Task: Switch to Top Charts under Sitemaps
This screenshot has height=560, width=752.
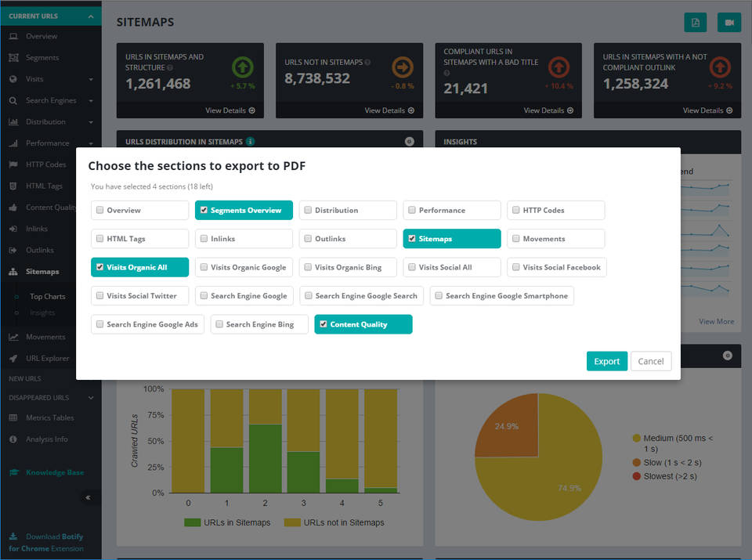Action: click(x=47, y=296)
